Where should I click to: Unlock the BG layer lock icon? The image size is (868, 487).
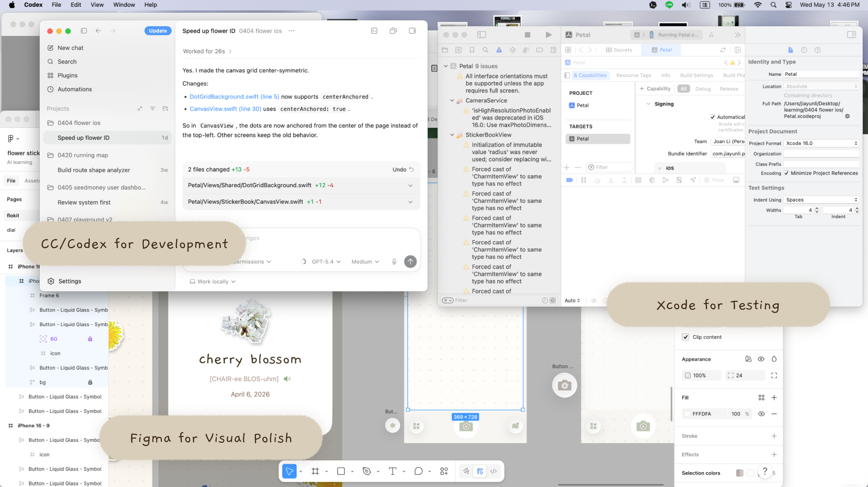90,339
